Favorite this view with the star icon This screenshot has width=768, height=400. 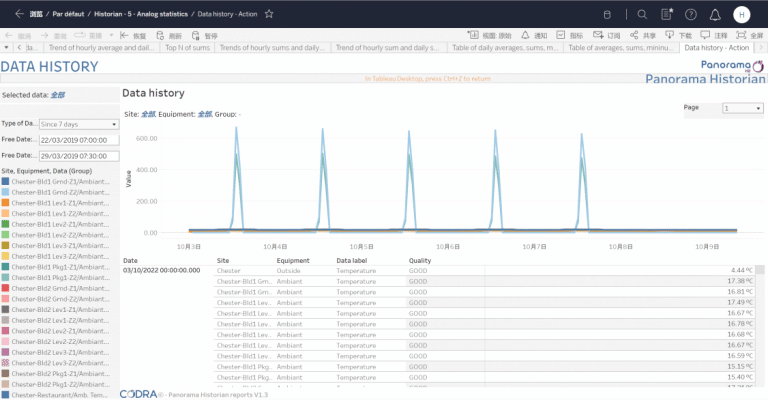tap(269, 14)
